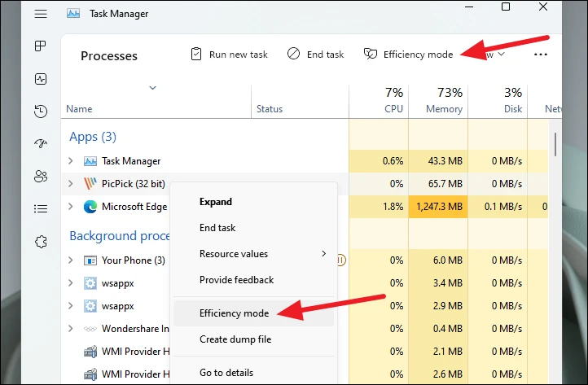Click the second WMI Provider Host icon
This screenshot has width=588, height=385.
pyautogui.click(x=90, y=374)
